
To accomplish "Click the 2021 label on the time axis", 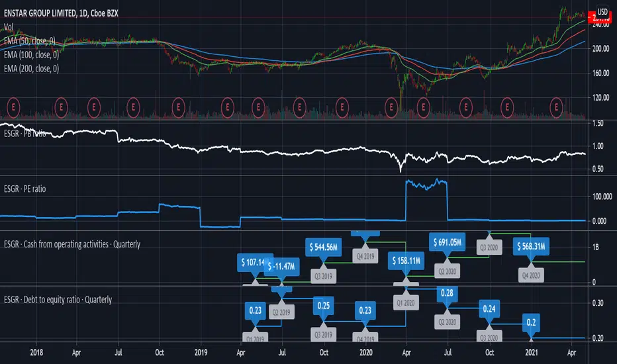I will 532,353.
